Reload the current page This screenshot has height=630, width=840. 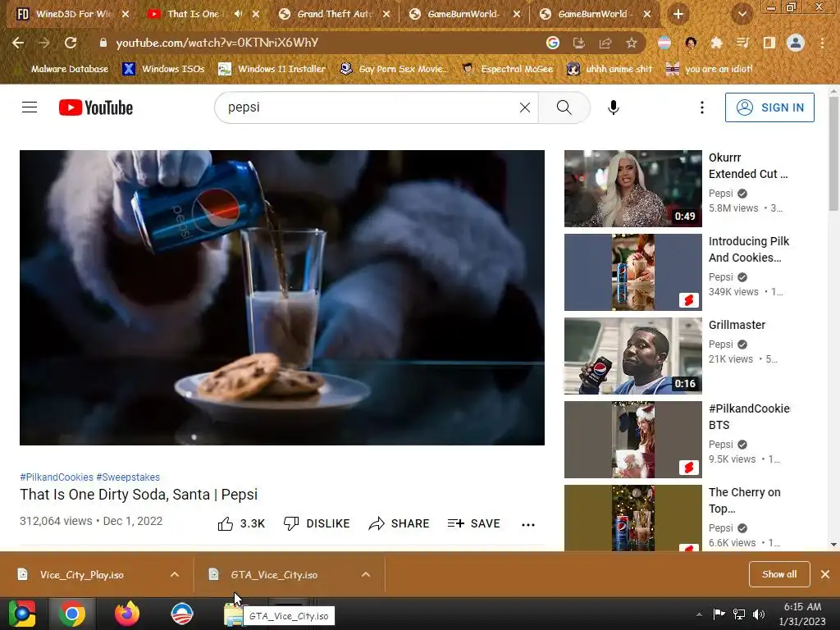pos(71,43)
